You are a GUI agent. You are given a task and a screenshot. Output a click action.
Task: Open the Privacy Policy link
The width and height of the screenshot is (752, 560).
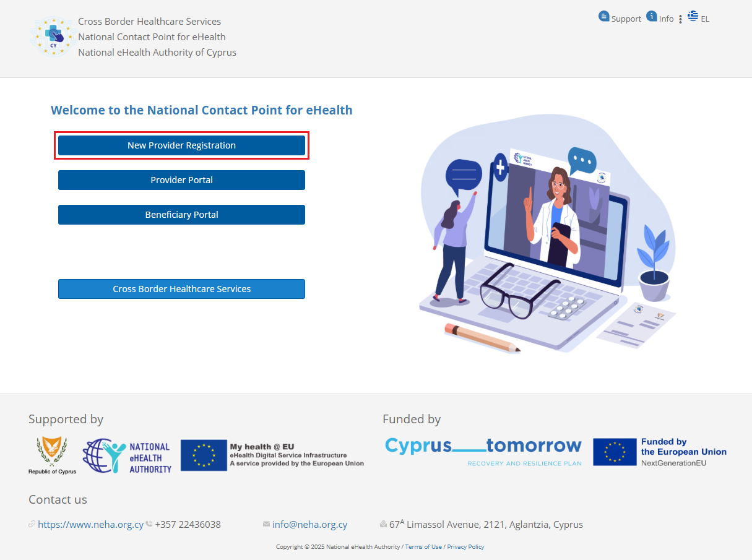[465, 547]
